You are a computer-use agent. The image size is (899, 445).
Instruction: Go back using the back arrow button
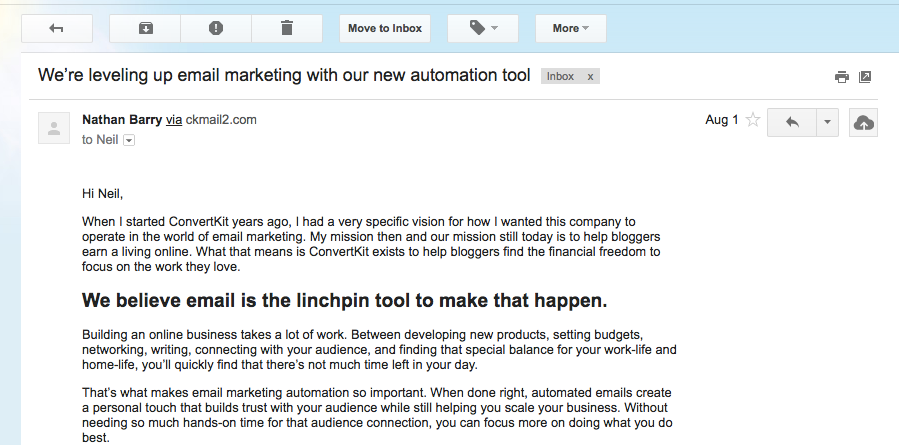[57, 28]
